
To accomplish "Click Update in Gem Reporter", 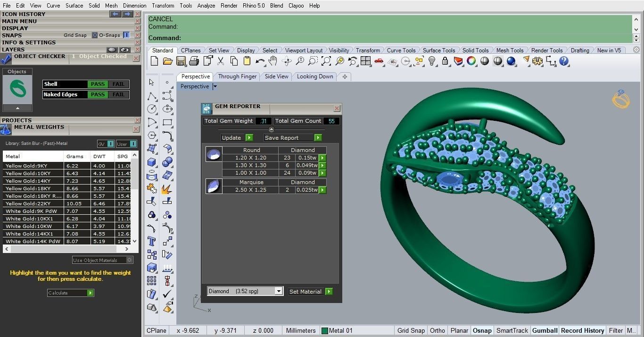I will 237,138.
